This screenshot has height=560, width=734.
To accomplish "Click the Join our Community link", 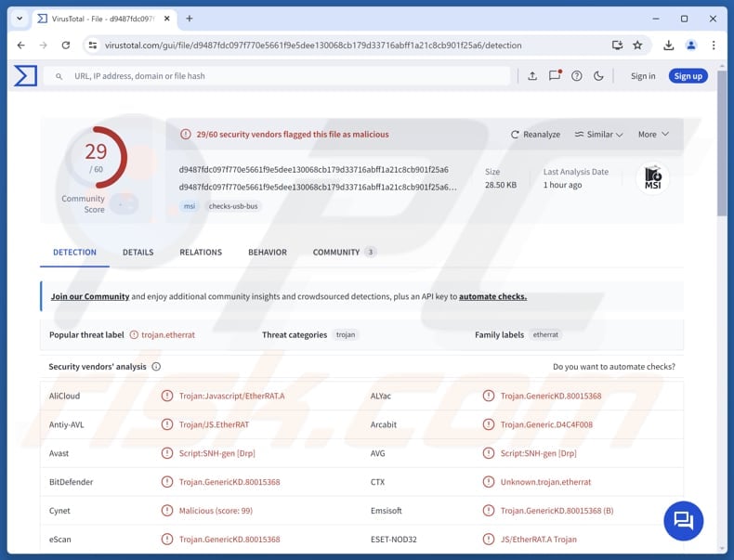I will pyautogui.click(x=90, y=296).
